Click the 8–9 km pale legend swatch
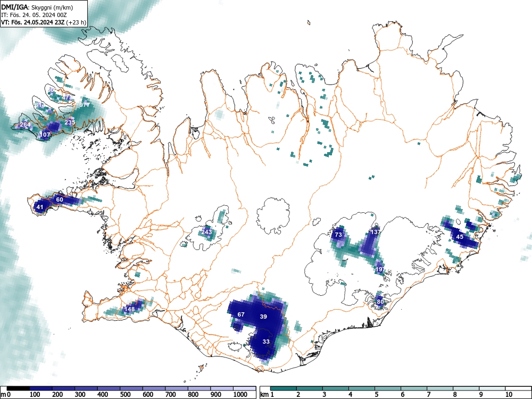532x399 pixels. click(x=466, y=388)
